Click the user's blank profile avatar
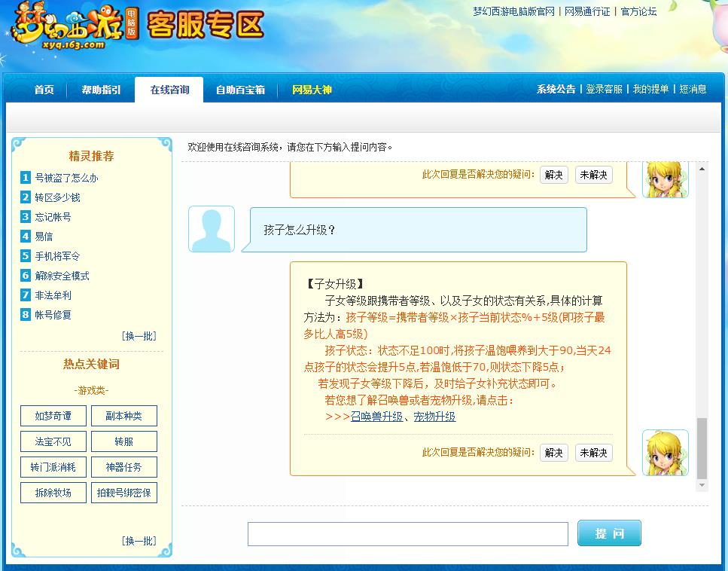728x571 pixels. coord(211,228)
